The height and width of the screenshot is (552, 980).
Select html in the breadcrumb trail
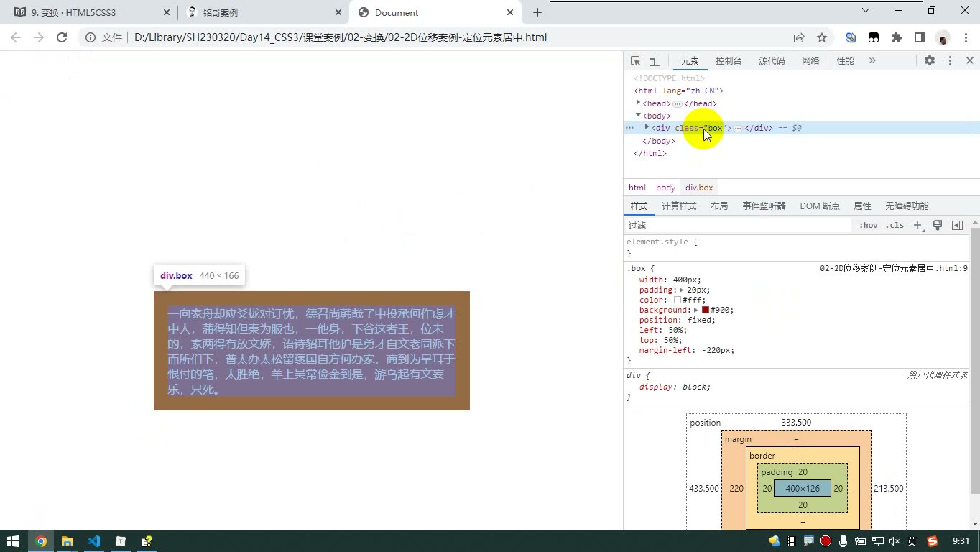(637, 188)
